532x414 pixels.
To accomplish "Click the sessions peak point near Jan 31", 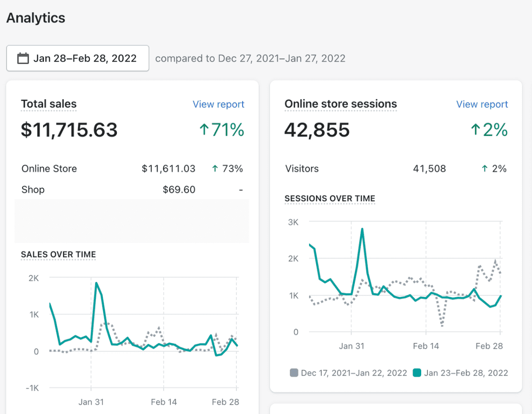I will (362, 229).
